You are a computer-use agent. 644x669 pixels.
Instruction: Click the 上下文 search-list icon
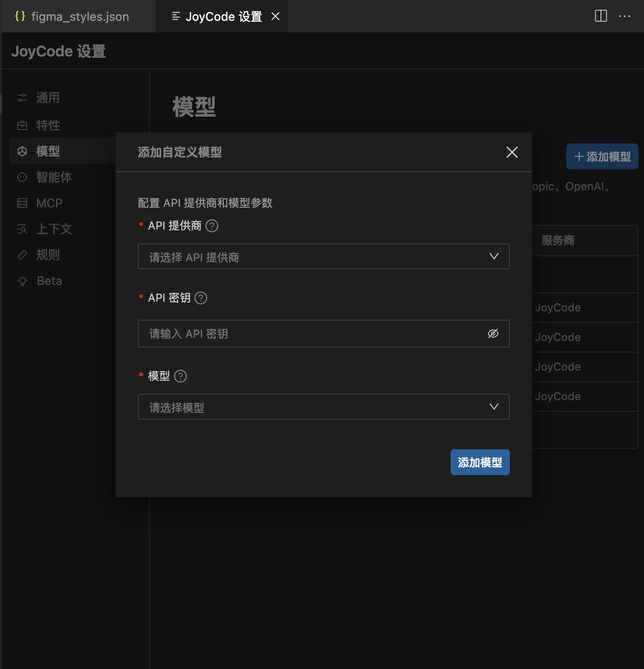22,229
